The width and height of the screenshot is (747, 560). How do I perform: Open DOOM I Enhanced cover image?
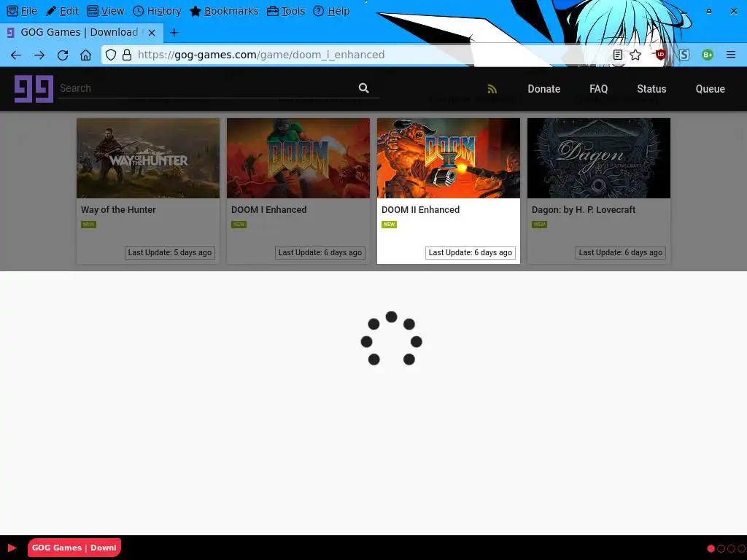(298, 158)
